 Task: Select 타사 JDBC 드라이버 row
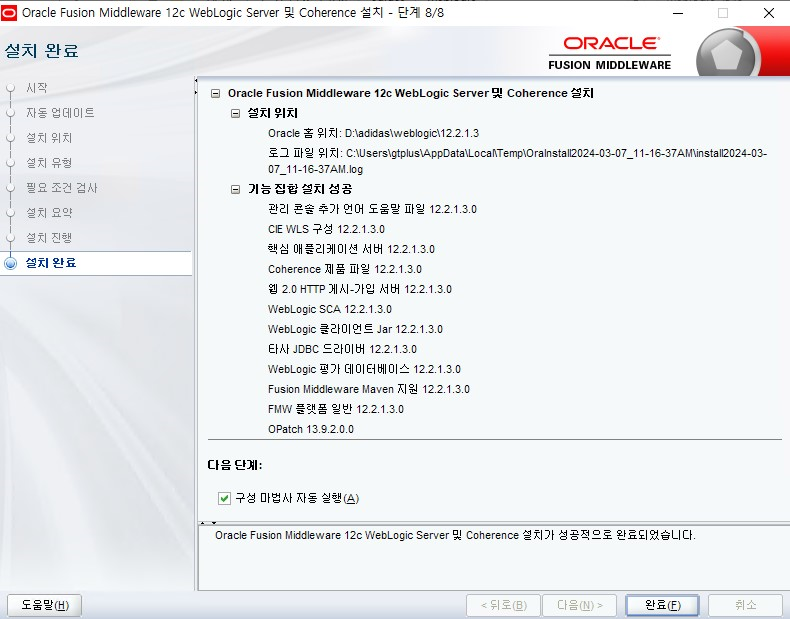pyautogui.click(x=342, y=349)
